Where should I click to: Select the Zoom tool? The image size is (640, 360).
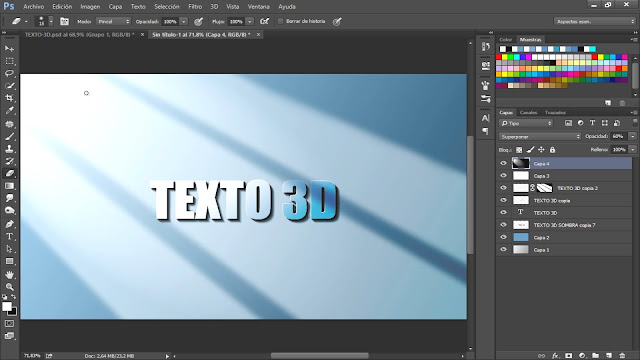click(x=9, y=287)
